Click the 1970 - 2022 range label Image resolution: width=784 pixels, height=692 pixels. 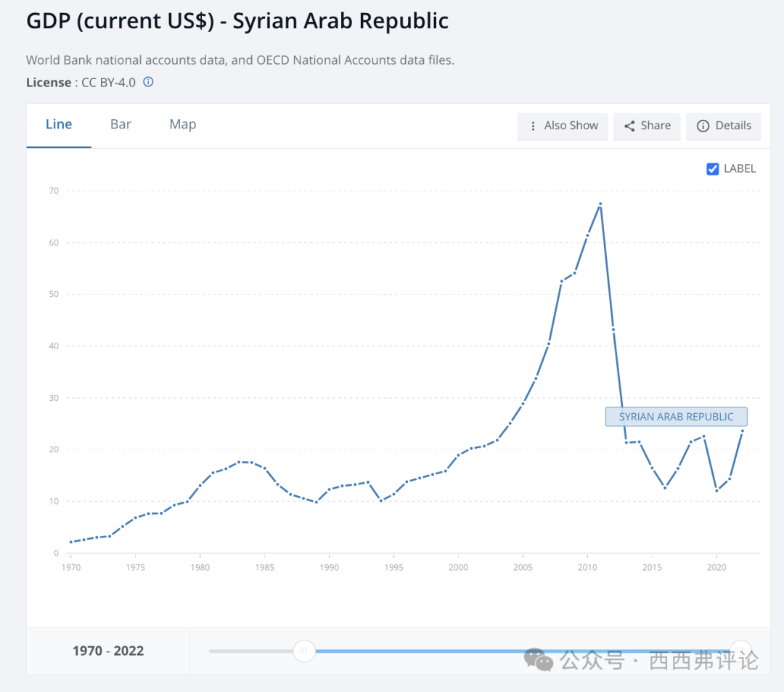108,651
